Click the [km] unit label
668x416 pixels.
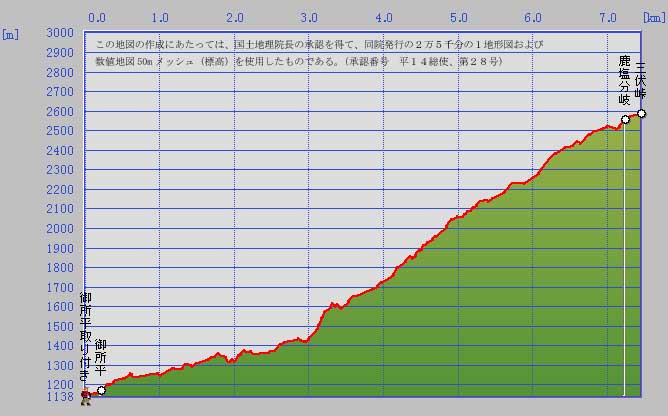[654, 17]
